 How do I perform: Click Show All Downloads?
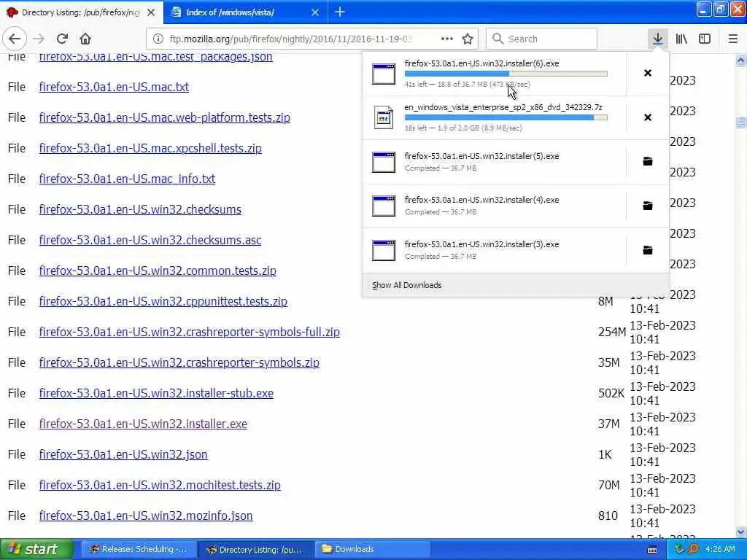pos(407,285)
